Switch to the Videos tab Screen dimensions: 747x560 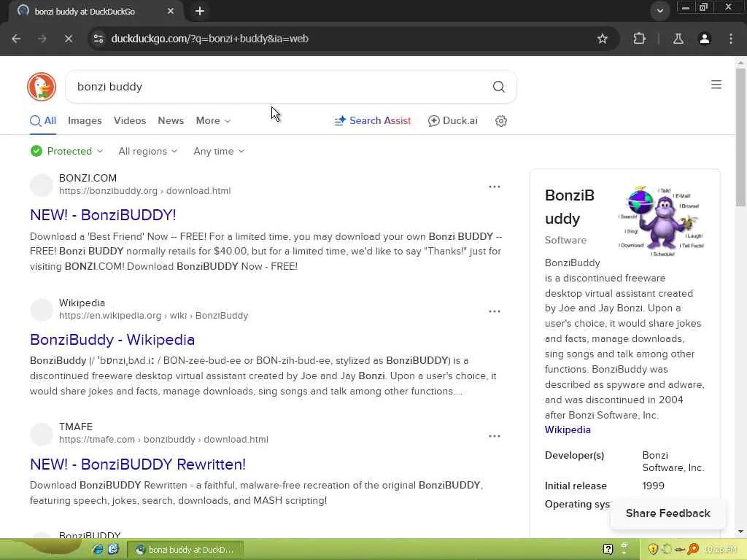coord(130,120)
